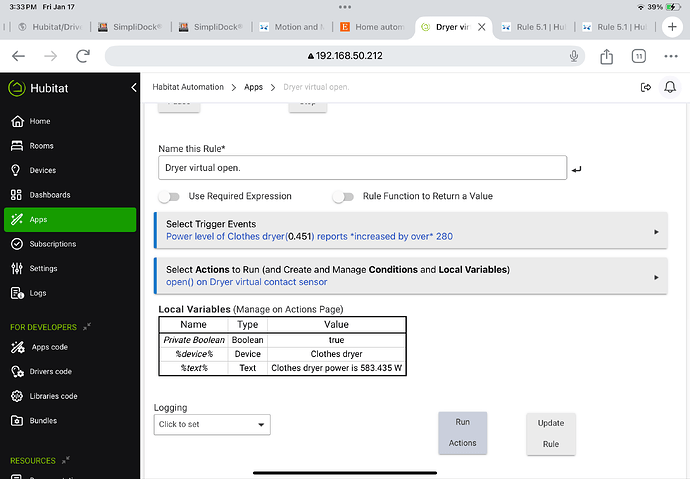Go to Apps breadcrumb link
This screenshot has height=479, width=690.
click(253, 87)
